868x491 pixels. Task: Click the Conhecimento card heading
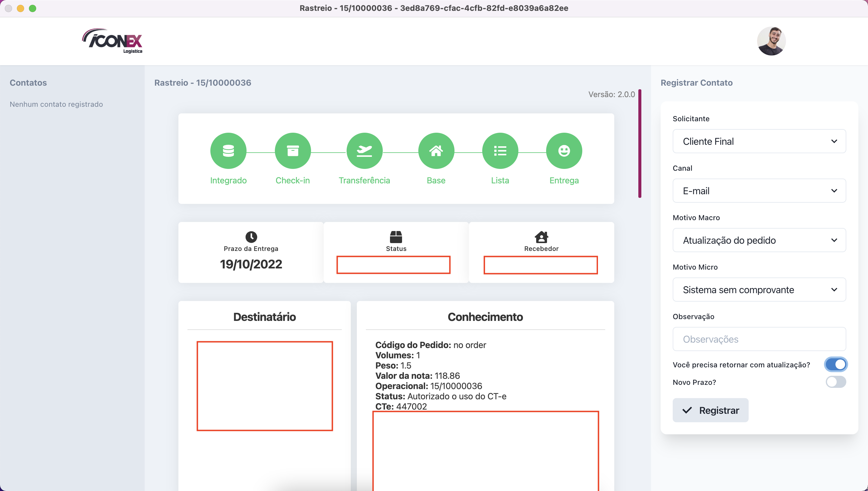(x=485, y=317)
